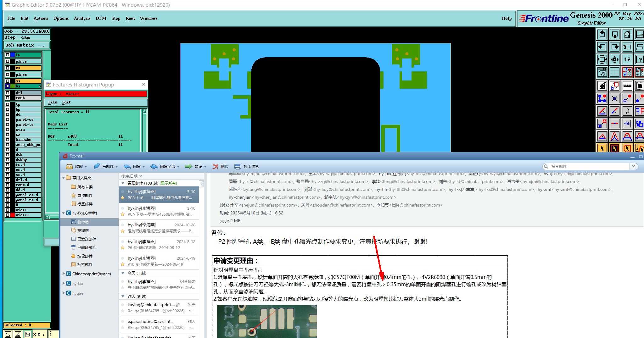This screenshot has width=644, height=338.
Task: Click the X delete feature icon
Action: pos(615,98)
